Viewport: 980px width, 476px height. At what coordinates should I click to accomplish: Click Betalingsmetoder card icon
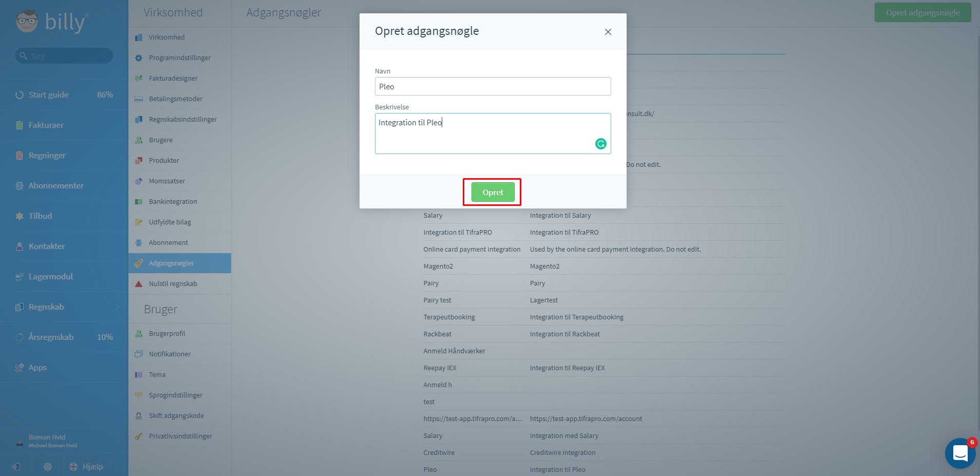(139, 99)
